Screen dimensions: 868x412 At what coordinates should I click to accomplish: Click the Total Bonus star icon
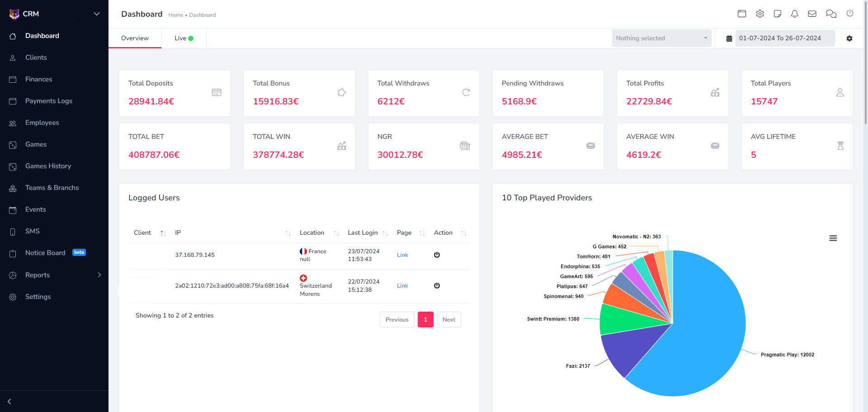(x=342, y=92)
